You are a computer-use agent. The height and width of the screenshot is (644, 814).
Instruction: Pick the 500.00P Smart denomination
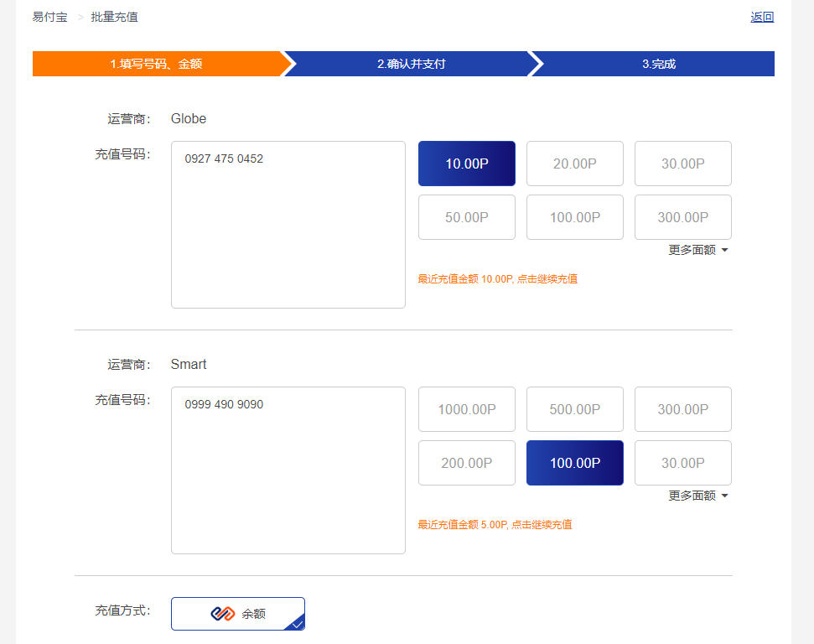(x=574, y=409)
